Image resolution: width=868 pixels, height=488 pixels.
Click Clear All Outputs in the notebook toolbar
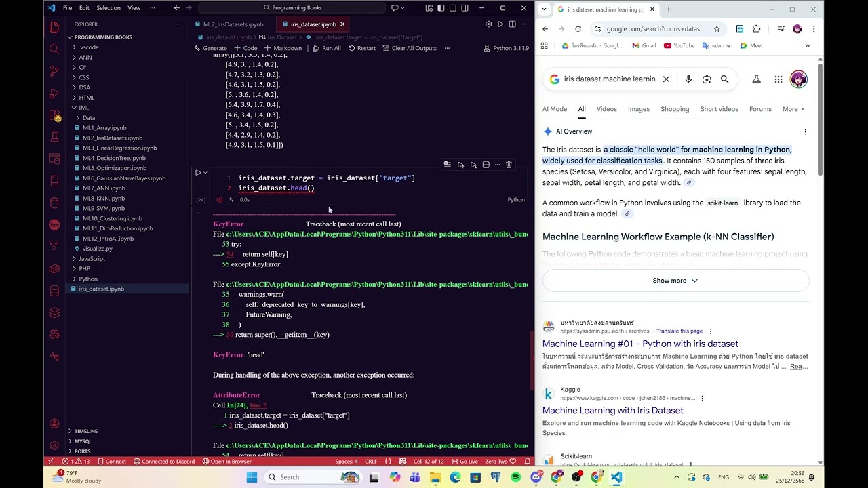[x=410, y=48]
